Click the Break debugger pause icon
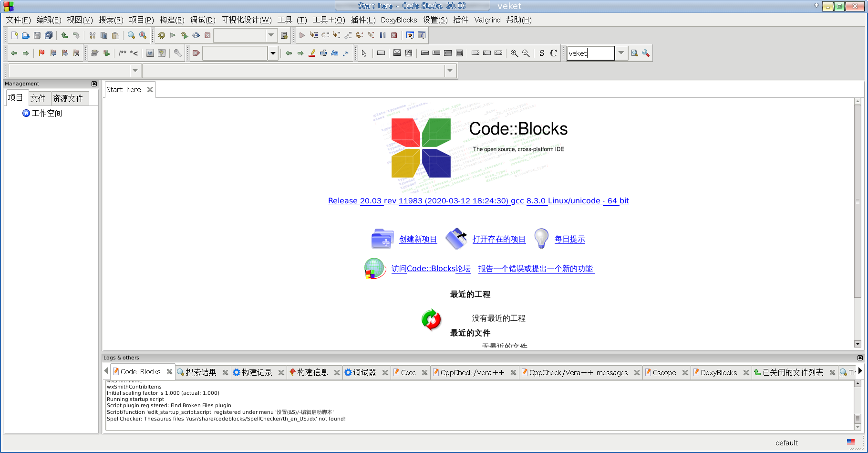The height and width of the screenshot is (453, 868). pyautogui.click(x=382, y=35)
